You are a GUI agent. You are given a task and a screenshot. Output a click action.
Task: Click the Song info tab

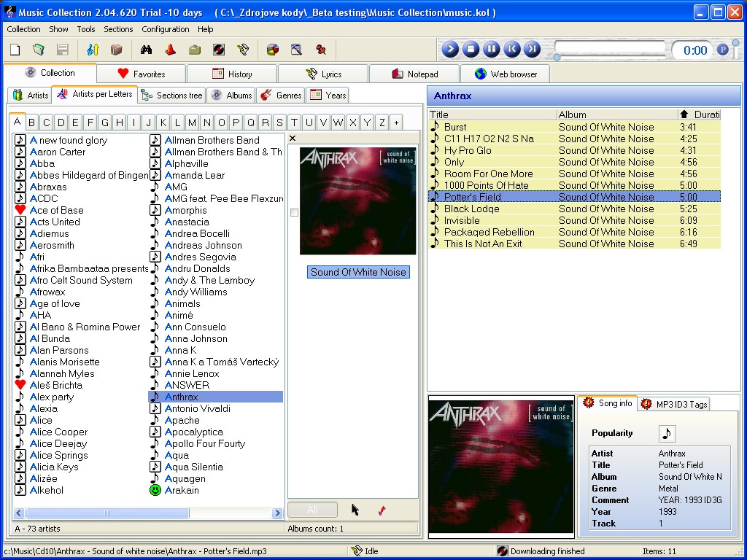pos(608,403)
